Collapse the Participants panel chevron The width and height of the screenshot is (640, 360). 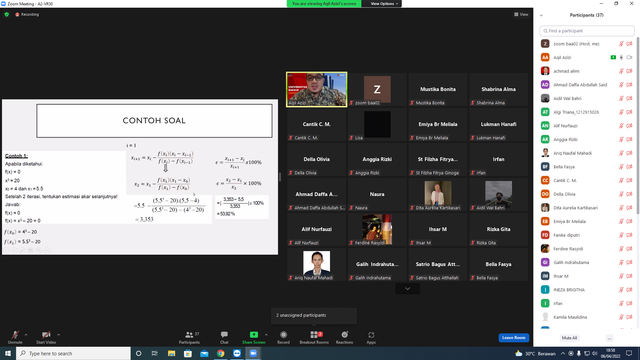coord(541,15)
